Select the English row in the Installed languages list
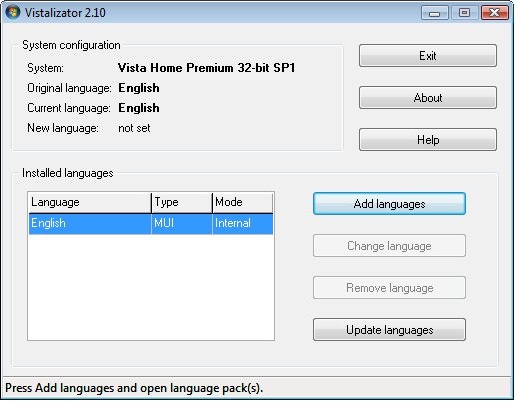517x402 pixels. point(151,223)
